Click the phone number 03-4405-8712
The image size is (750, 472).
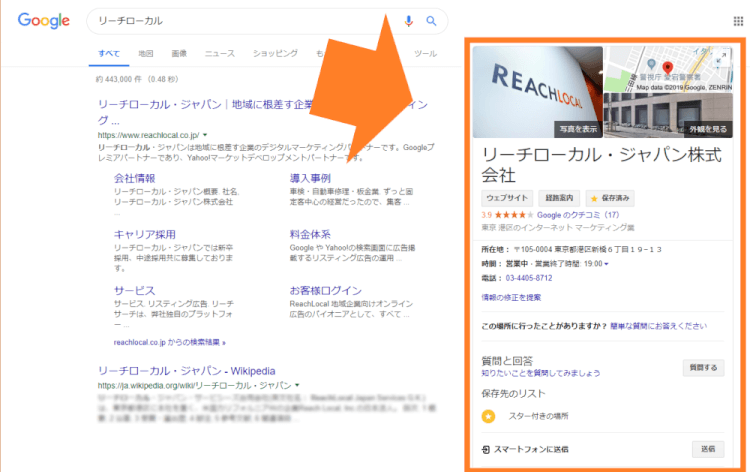(529, 278)
